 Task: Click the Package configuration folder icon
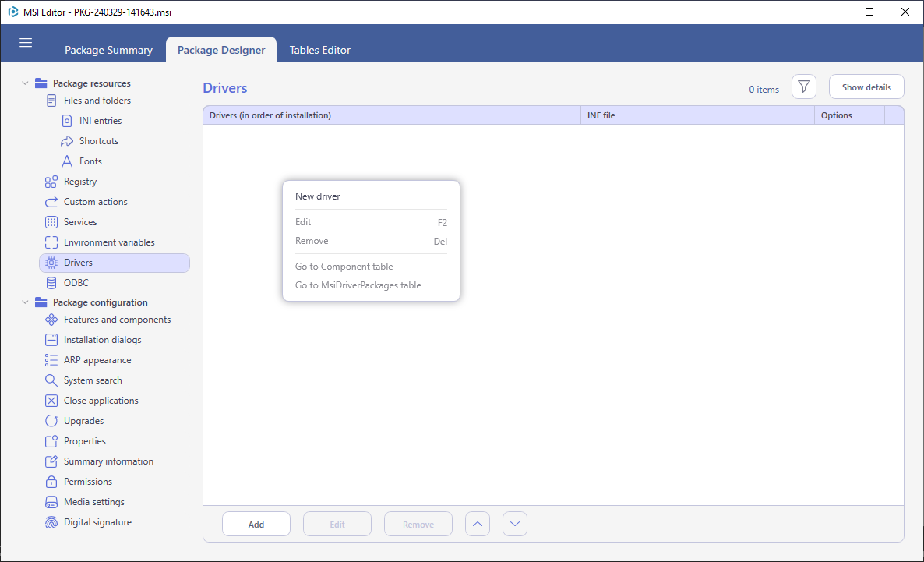(x=41, y=302)
